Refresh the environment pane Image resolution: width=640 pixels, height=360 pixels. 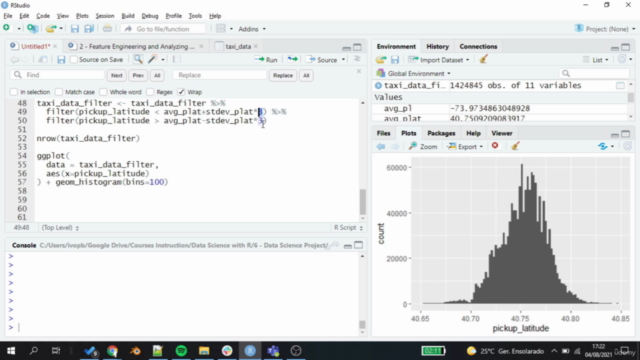(x=622, y=60)
